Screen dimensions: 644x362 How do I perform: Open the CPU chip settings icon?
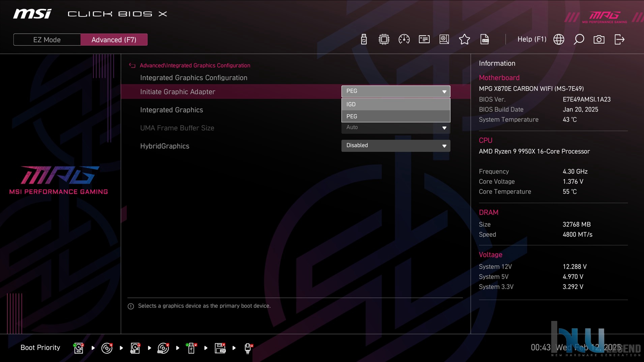coord(384,39)
